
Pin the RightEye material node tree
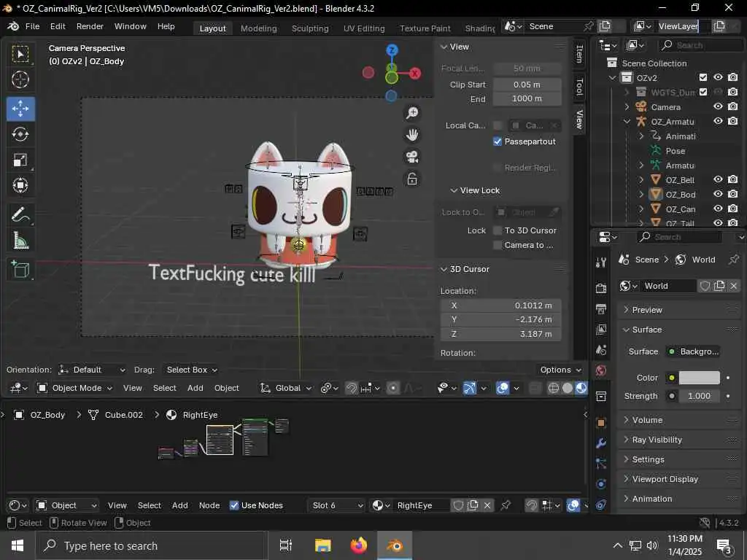(506, 505)
